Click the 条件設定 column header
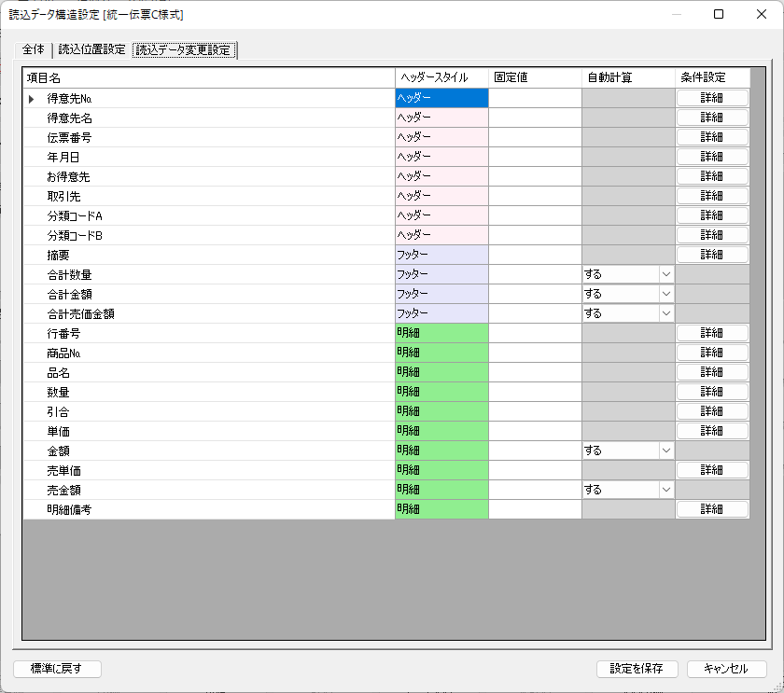784x693 pixels. click(712, 78)
